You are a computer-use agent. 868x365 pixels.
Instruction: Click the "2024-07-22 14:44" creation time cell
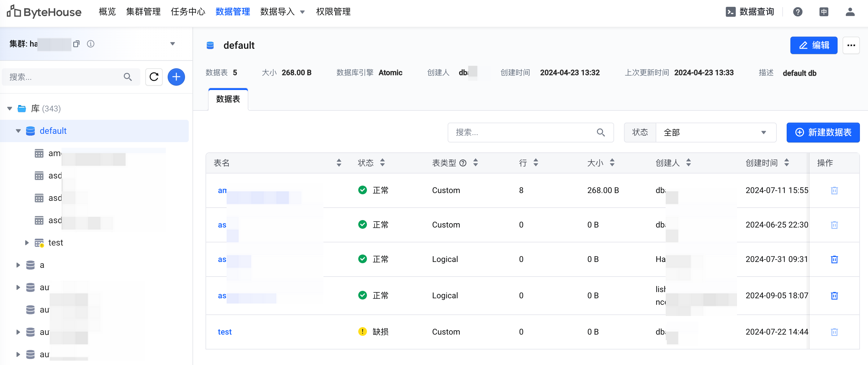(777, 332)
